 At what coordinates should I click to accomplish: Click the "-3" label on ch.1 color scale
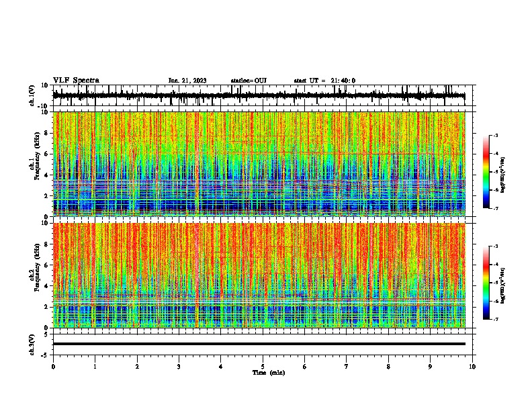coord(495,135)
